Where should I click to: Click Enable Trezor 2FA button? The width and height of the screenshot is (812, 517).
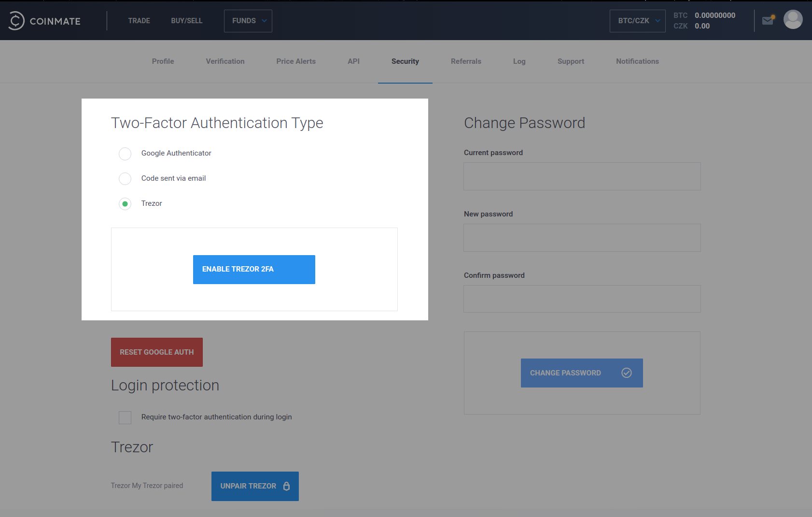254,270
